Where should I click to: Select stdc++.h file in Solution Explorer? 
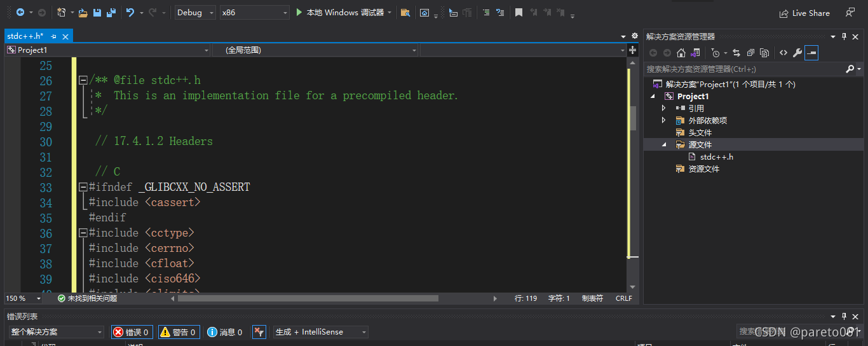click(x=717, y=156)
